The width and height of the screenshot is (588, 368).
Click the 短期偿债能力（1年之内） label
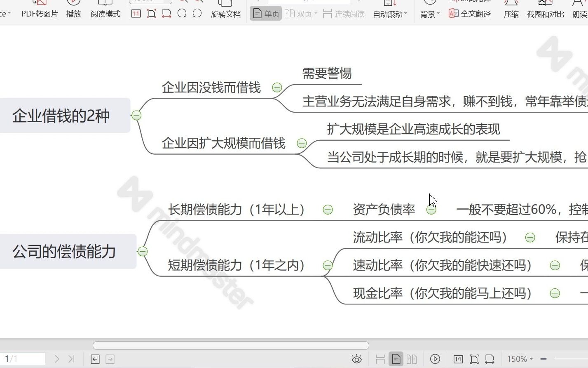(236, 265)
